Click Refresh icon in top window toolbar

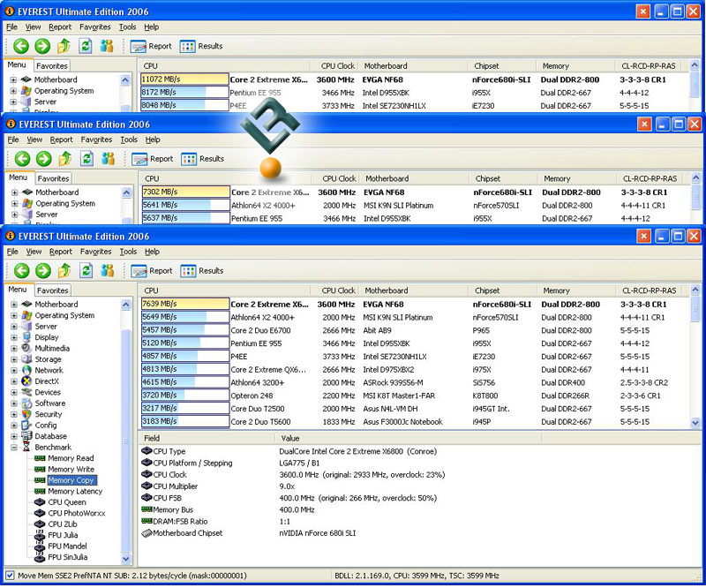(x=86, y=46)
